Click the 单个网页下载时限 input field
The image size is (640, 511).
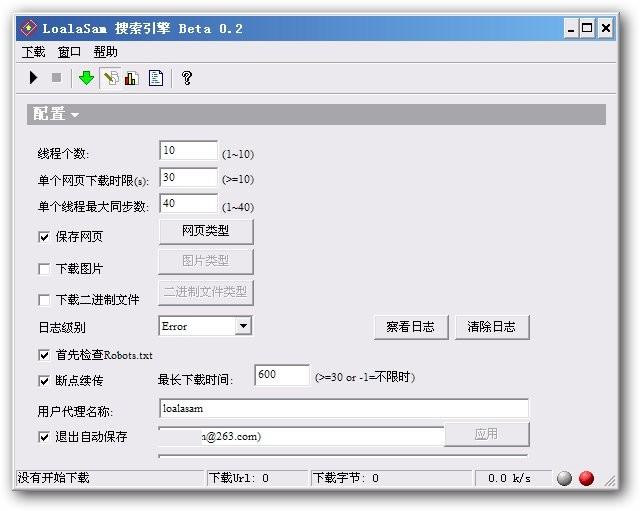tap(188, 177)
